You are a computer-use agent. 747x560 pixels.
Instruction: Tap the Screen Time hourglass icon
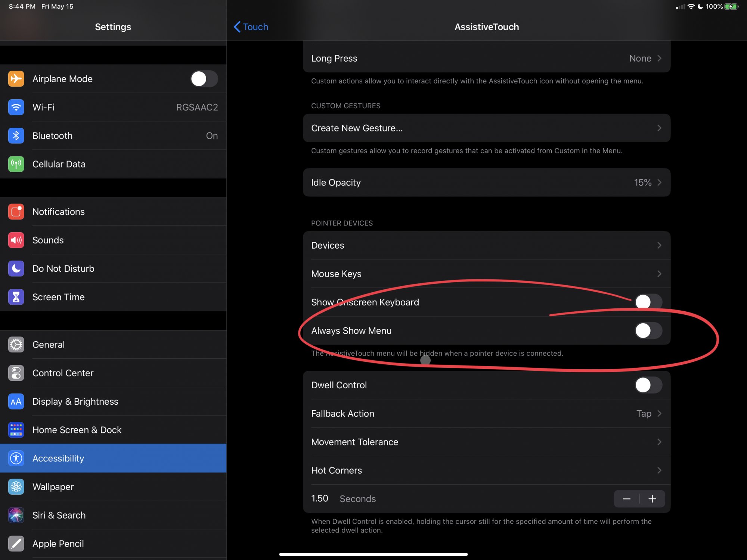[16, 297]
